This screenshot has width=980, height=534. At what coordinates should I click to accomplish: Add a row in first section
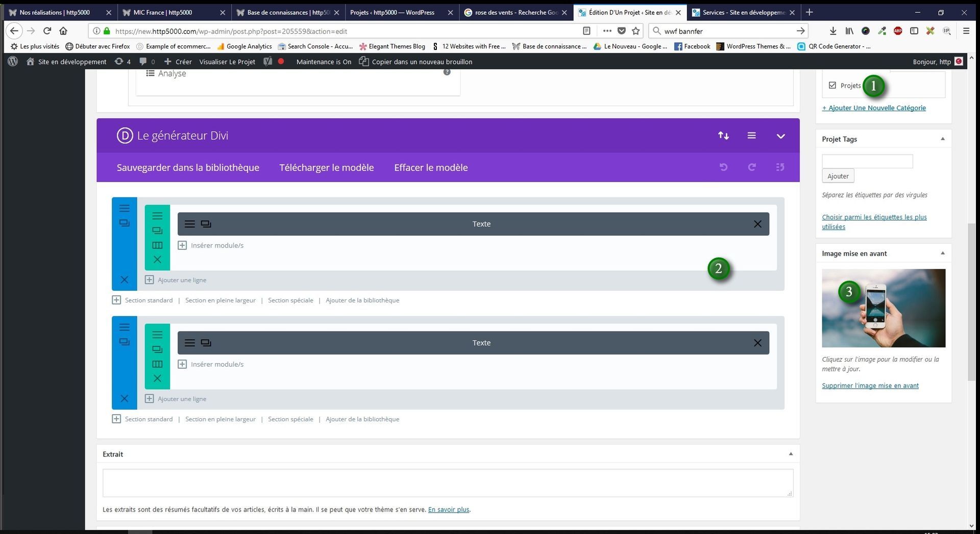point(176,280)
